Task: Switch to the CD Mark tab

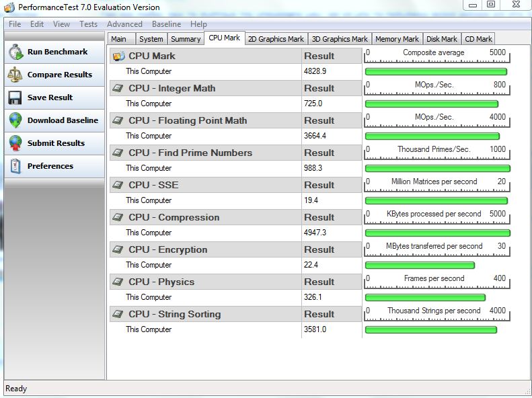Action: coord(478,39)
